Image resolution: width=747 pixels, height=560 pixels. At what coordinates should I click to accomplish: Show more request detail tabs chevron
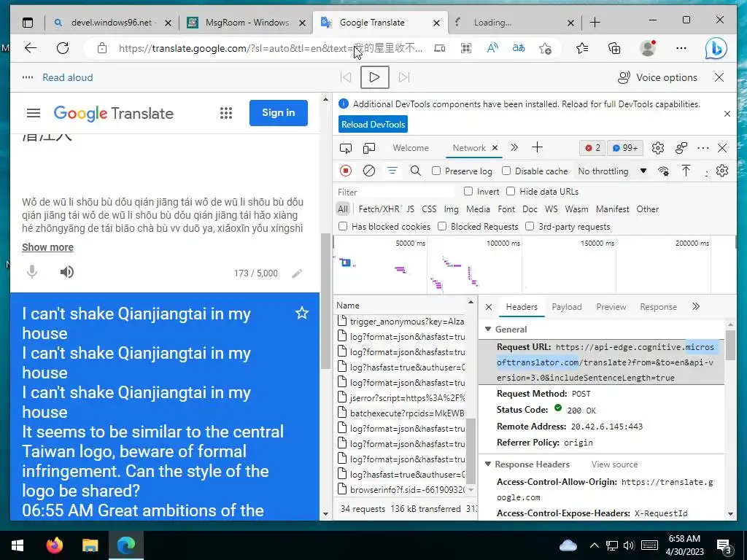click(x=696, y=307)
